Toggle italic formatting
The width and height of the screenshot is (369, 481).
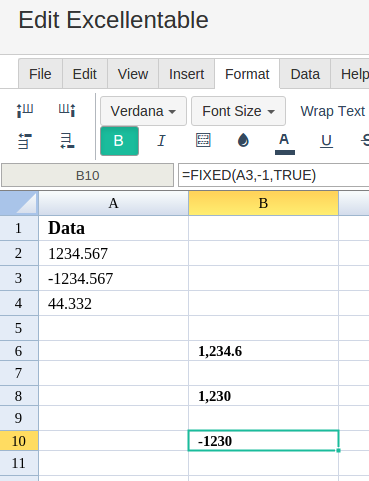coord(162,141)
